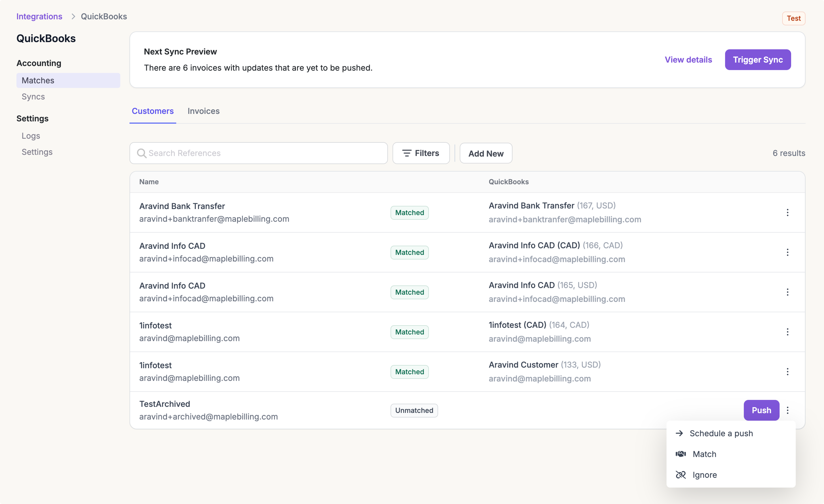Open kebab menu for Aravind Bank Transfer row
The width and height of the screenshot is (824, 504).
point(787,212)
